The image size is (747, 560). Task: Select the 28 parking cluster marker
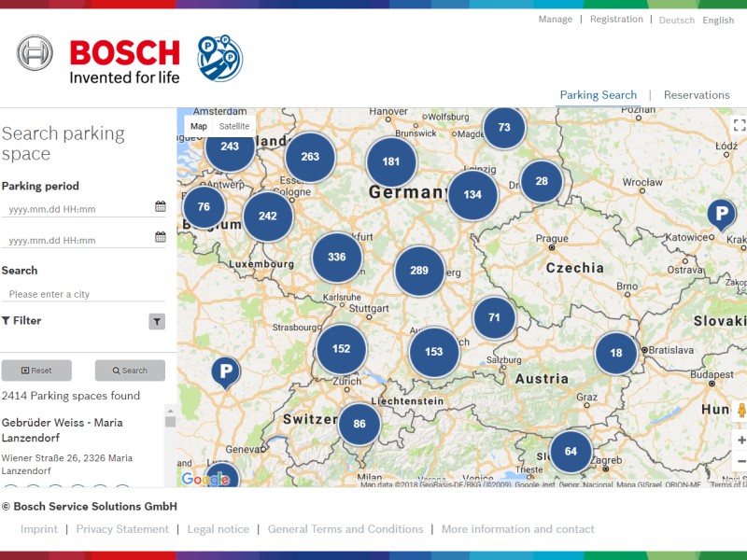click(x=542, y=181)
